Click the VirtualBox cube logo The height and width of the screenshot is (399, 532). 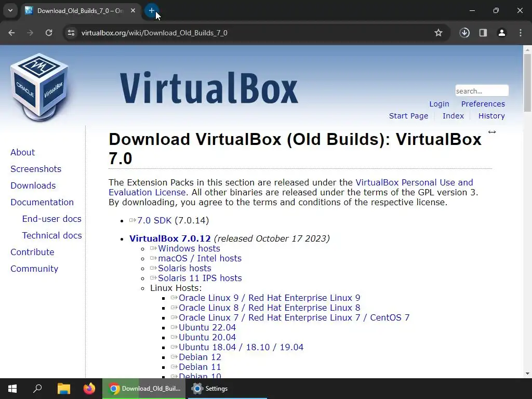pyautogui.click(x=39, y=87)
